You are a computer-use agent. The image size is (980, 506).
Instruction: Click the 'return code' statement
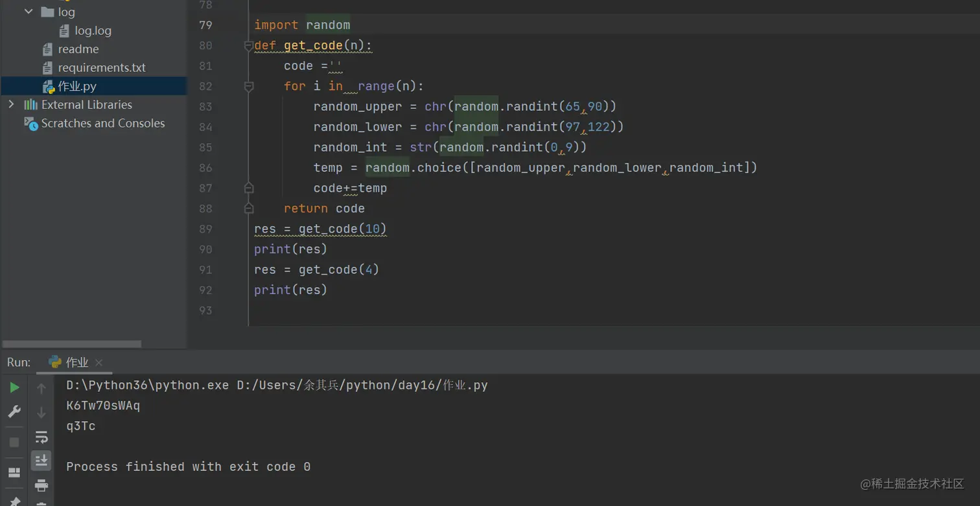point(324,209)
